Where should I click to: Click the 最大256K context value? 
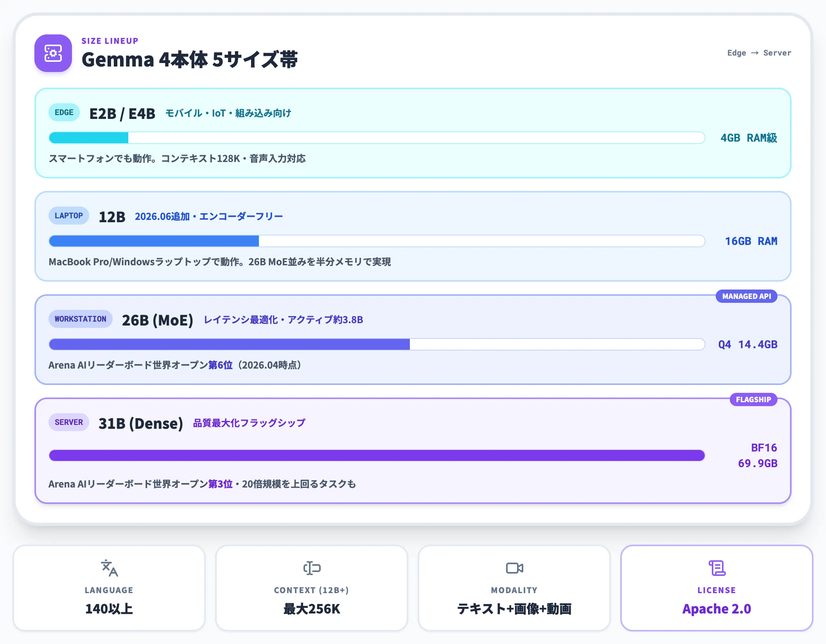pos(312,609)
